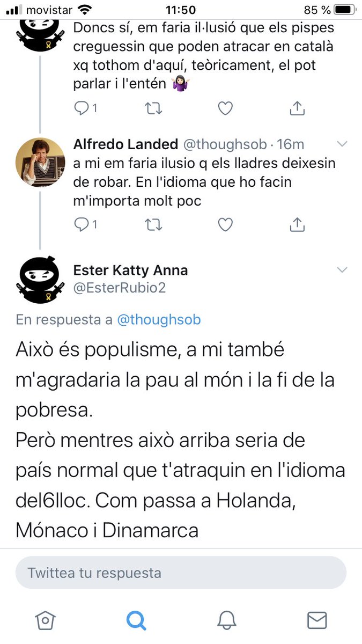Expand options chevron on Ester Katty Anna's tweet
This screenshot has width=362, height=644.
tap(342, 270)
